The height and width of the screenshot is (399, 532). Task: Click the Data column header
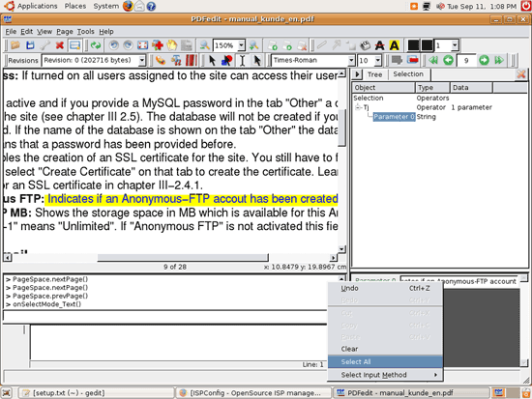[x=471, y=88]
